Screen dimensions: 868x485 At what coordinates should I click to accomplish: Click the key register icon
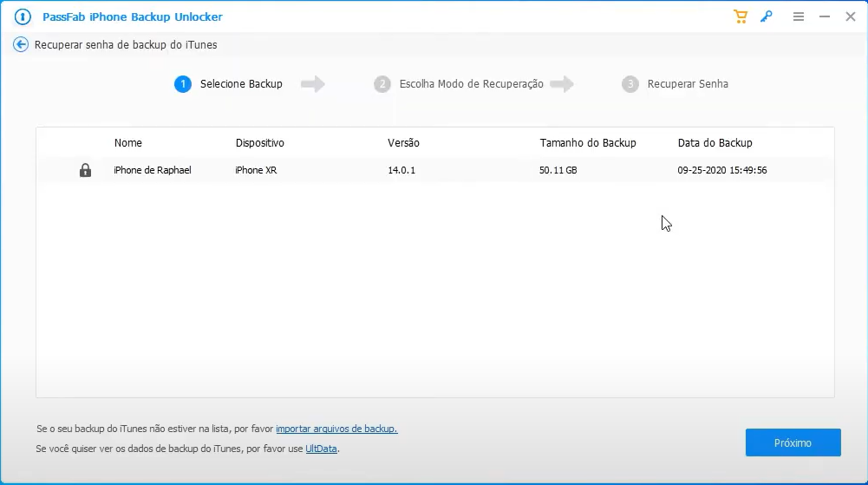[767, 16]
